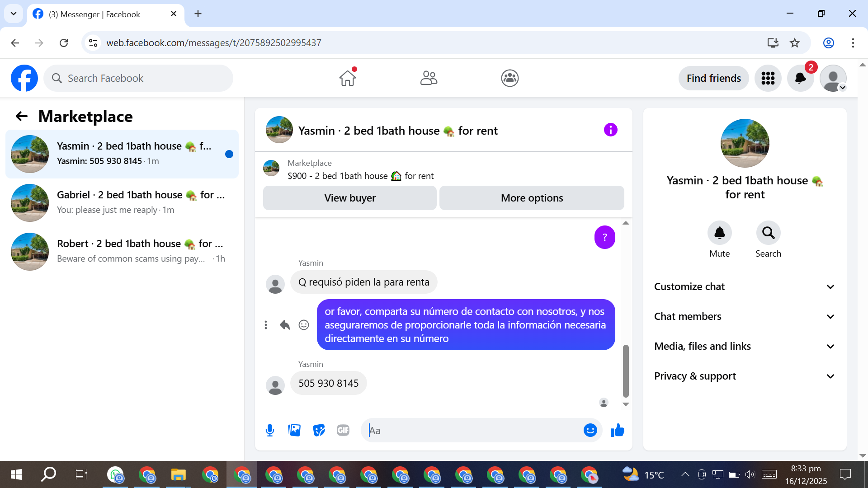
Task: Go back to the previous browser page
Action: pyautogui.click(x=15, y=43)
